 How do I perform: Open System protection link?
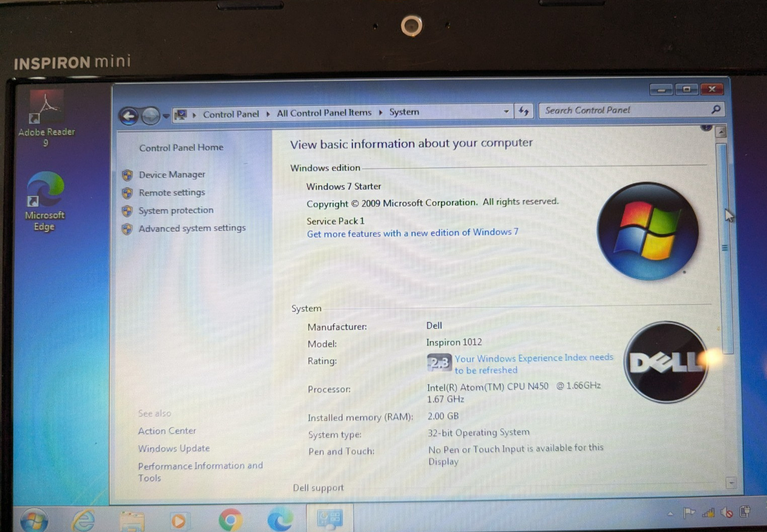coord(176,210)
